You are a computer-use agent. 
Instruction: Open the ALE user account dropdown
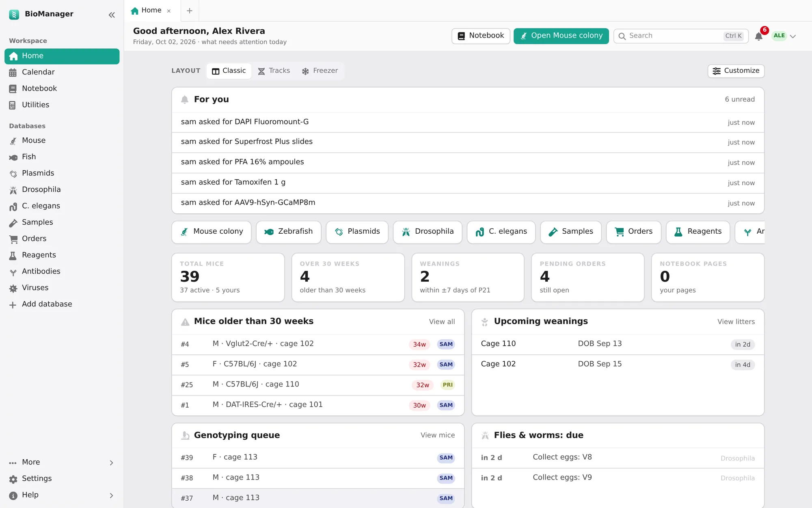pos(784,36)
